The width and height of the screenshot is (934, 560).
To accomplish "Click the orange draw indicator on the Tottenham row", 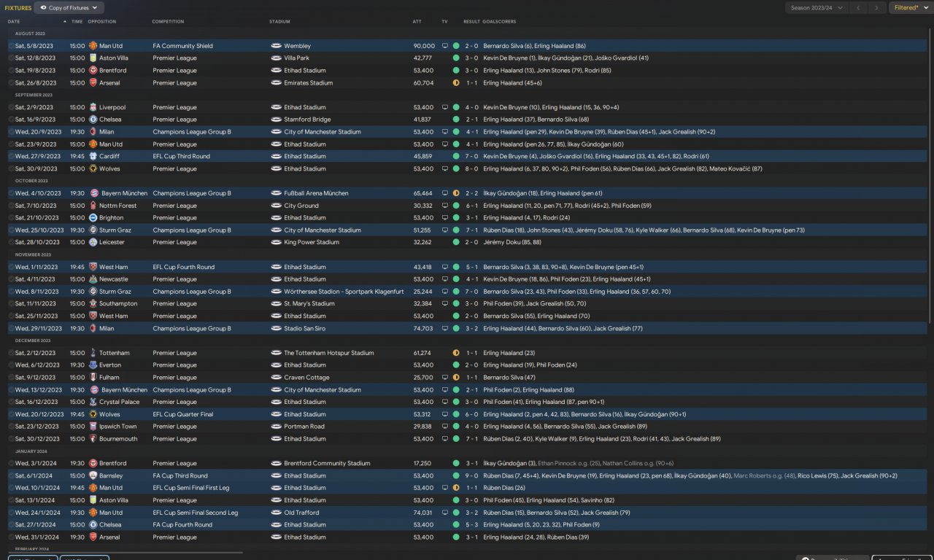I will 456,353.
